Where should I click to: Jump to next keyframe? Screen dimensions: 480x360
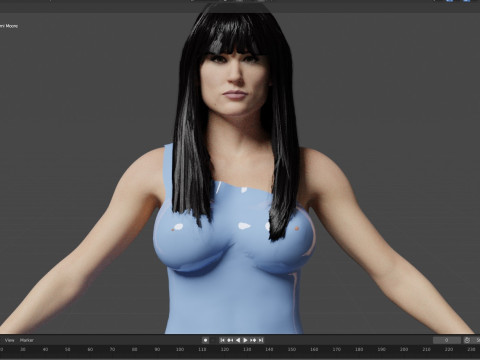[253, 340]
